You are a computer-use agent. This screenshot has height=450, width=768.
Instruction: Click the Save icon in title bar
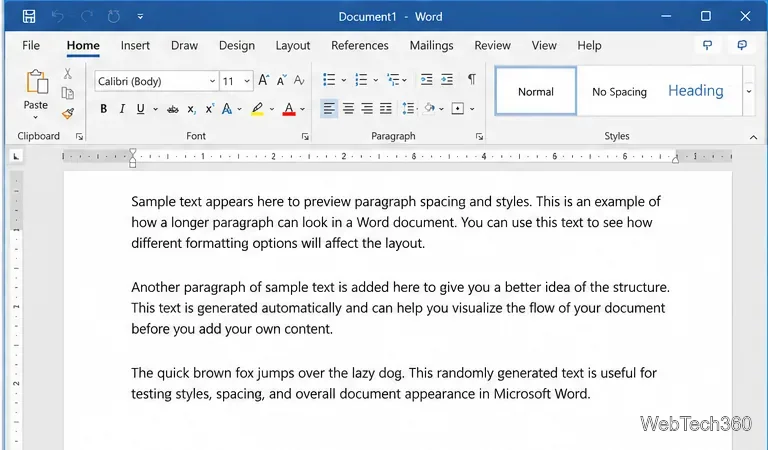coord(29,16)
